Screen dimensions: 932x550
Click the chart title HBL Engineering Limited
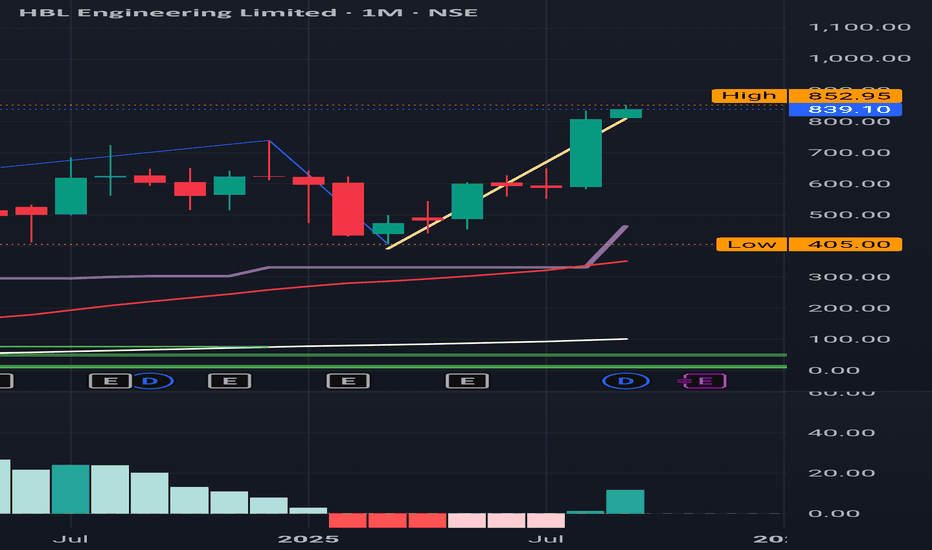[x=178, y=12]
